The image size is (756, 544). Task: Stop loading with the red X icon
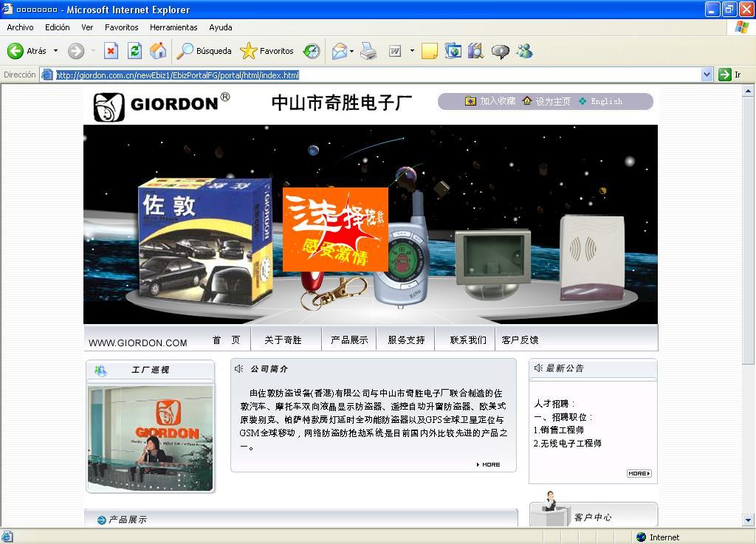coord(111,51)
